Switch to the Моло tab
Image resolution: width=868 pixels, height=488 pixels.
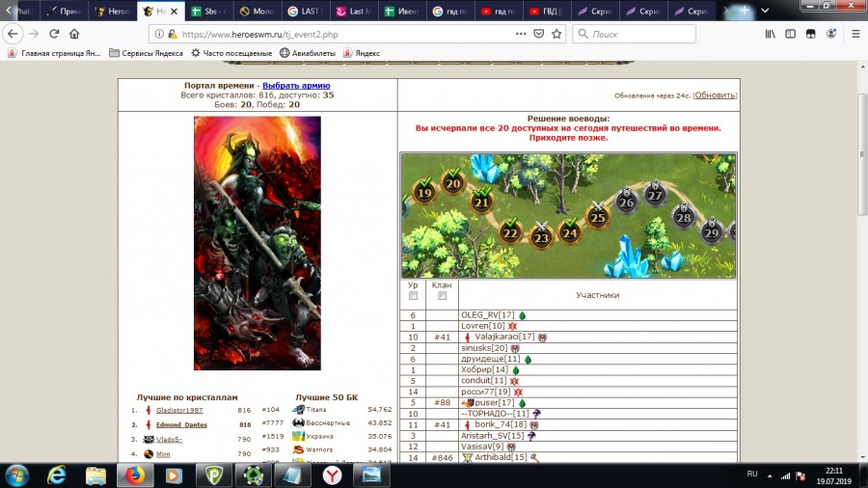257,11
